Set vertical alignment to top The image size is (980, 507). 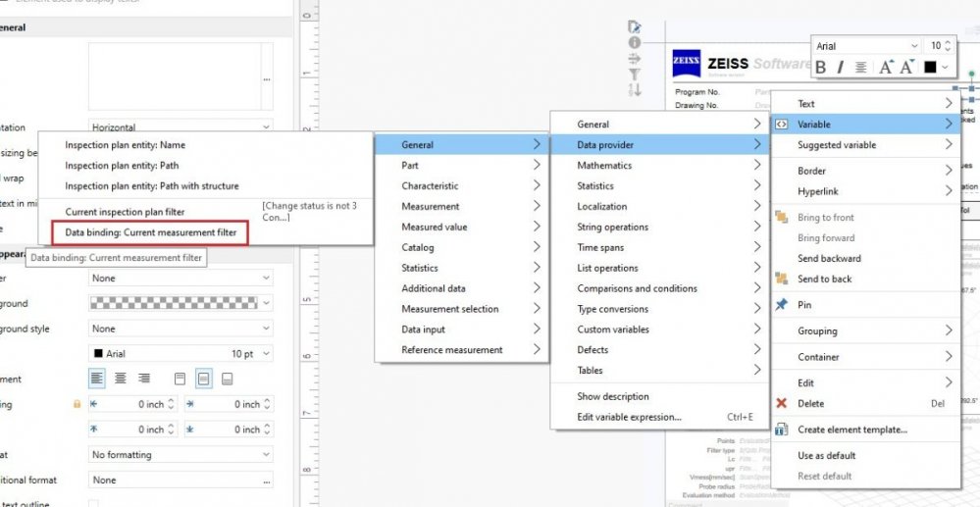click(180, 379)
